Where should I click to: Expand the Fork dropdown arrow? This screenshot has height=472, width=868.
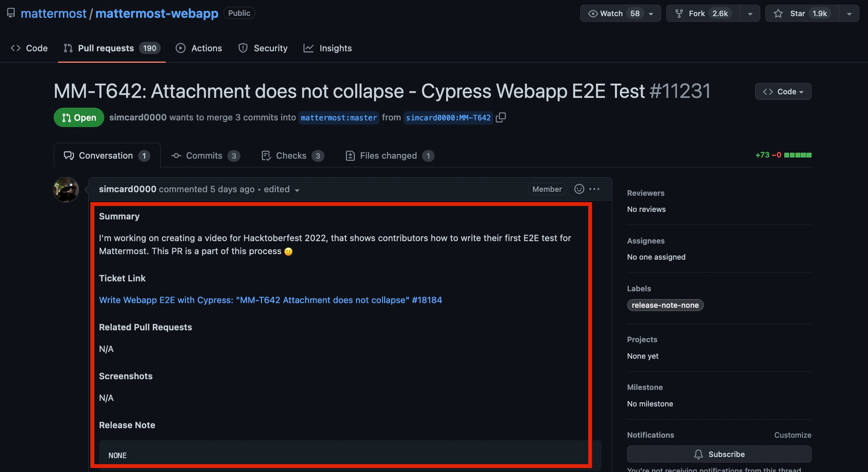(x=750, y=13)
